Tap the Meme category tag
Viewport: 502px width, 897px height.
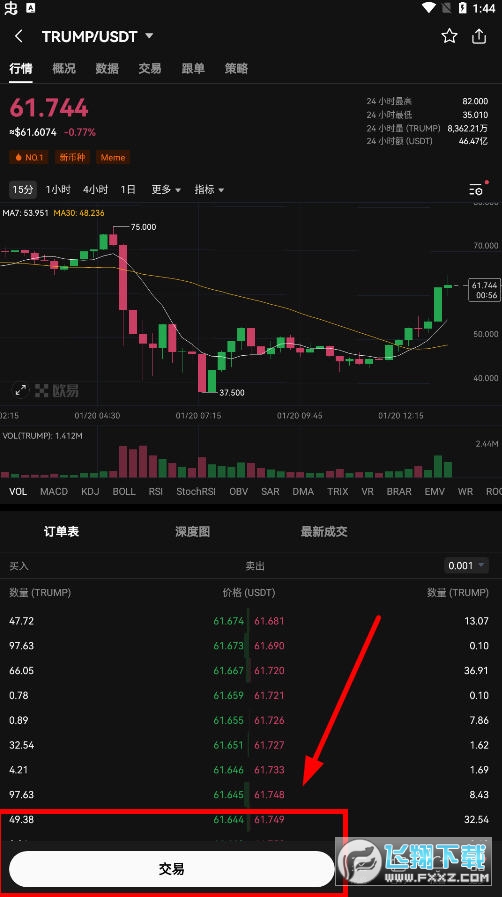113,157
